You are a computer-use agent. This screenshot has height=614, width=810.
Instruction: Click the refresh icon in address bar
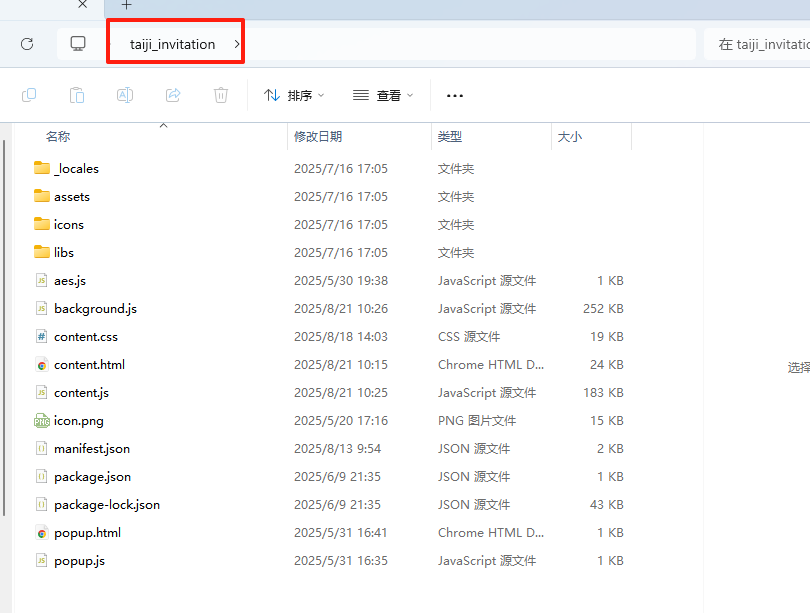pyautogui.click(x=27, y=44)
